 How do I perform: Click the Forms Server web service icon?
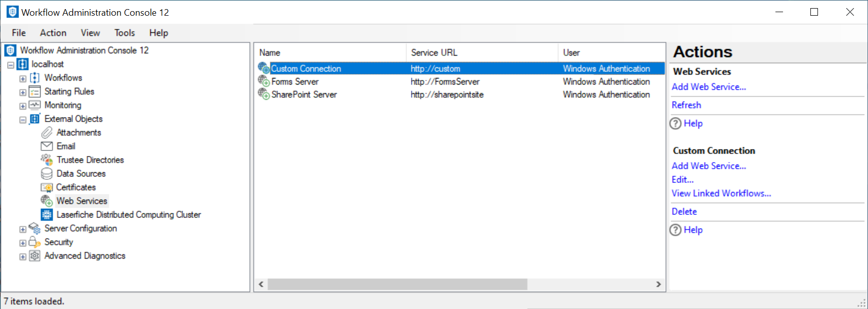click(264, 81)
